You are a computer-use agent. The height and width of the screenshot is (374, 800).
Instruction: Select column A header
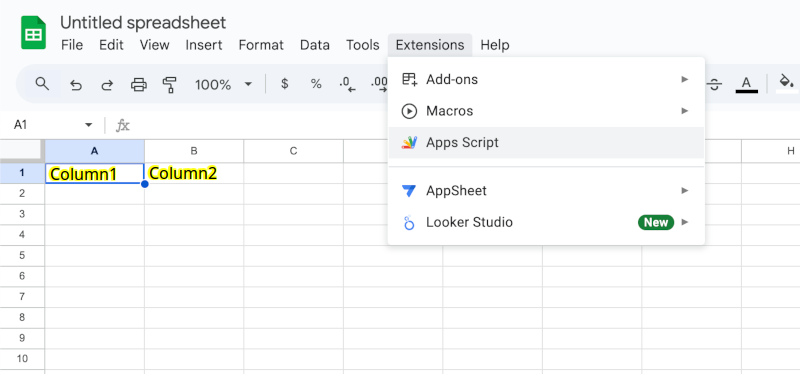[94, 151]
